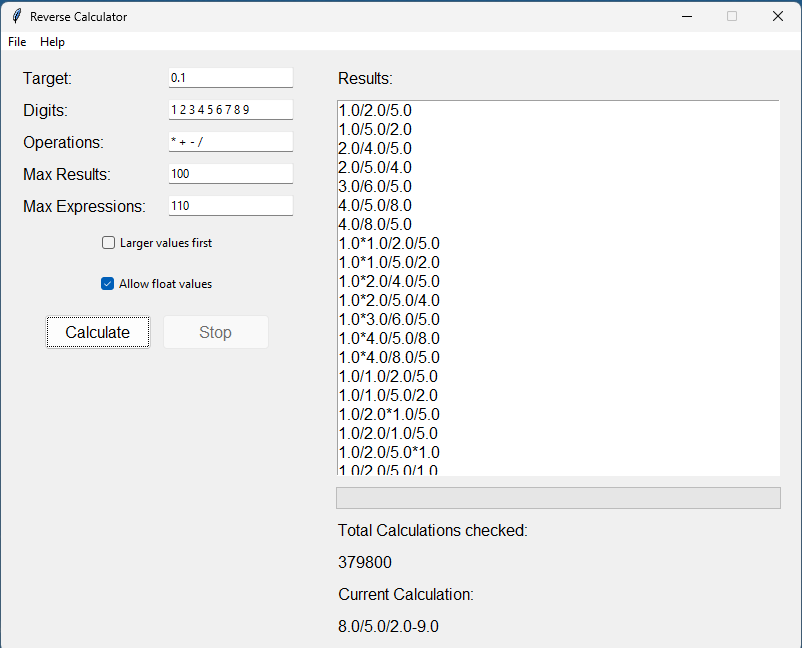Start the calculation with Calculate button
Screen dimensions: 802x648
(98, 332)
